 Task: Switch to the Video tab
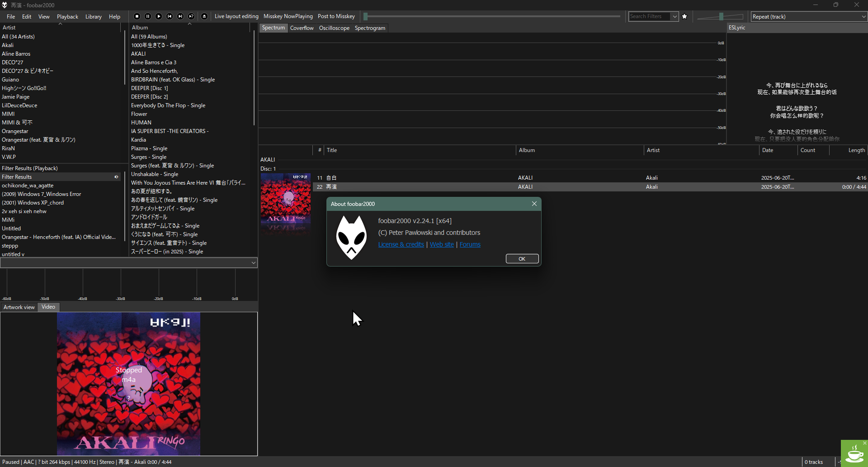point(48,307)
